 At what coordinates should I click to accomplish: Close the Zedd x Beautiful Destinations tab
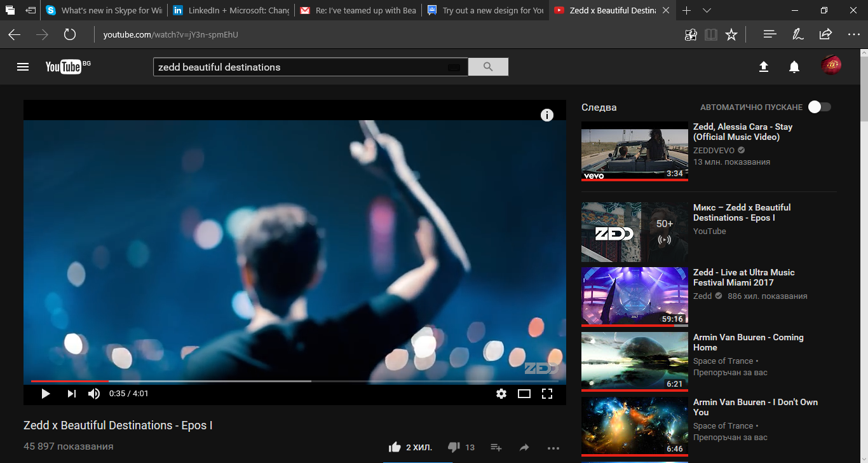click(665, 10)
